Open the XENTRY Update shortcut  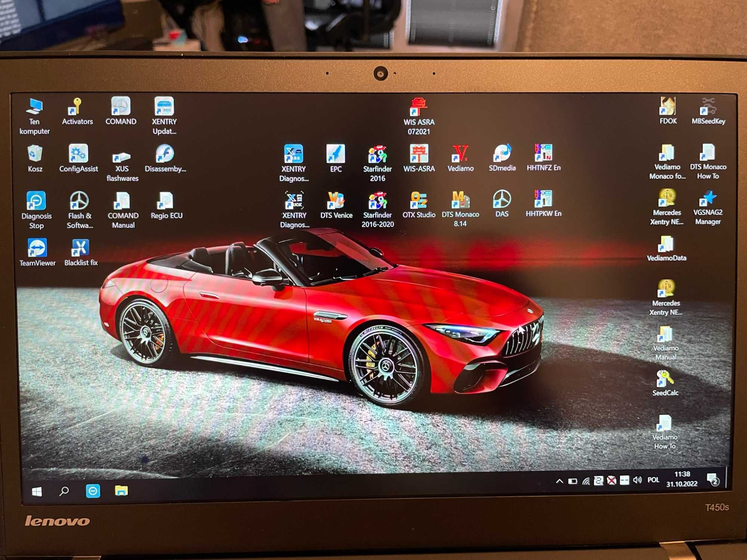coord(164,116)
